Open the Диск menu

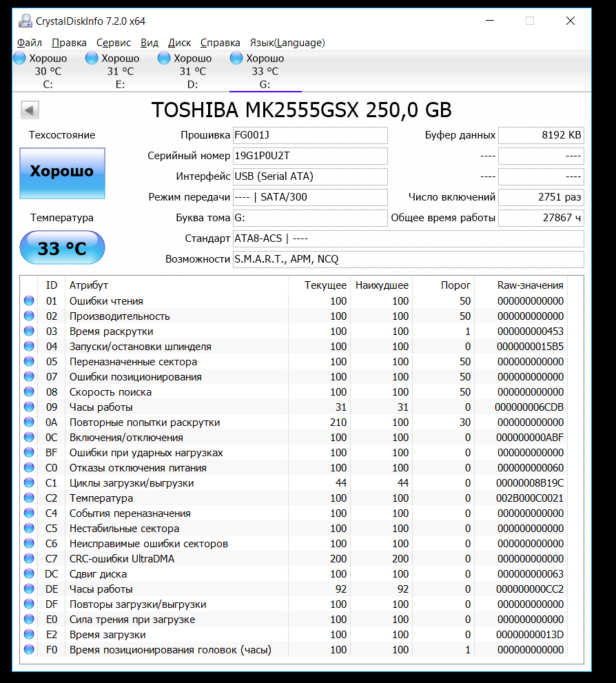click(179, 43)
